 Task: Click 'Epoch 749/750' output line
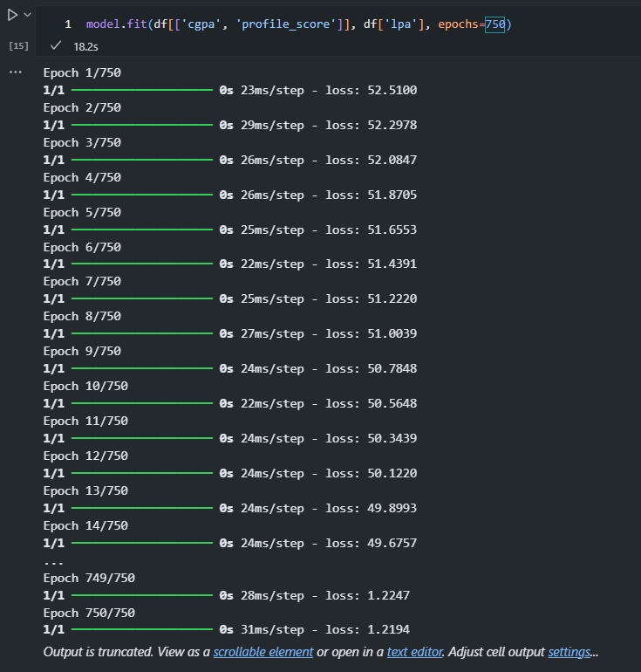tap(89, 578)
